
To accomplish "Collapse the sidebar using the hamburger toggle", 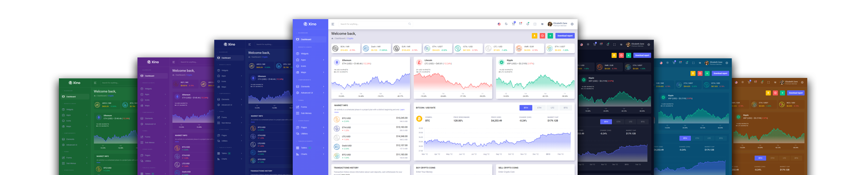I will click(333, 24).
